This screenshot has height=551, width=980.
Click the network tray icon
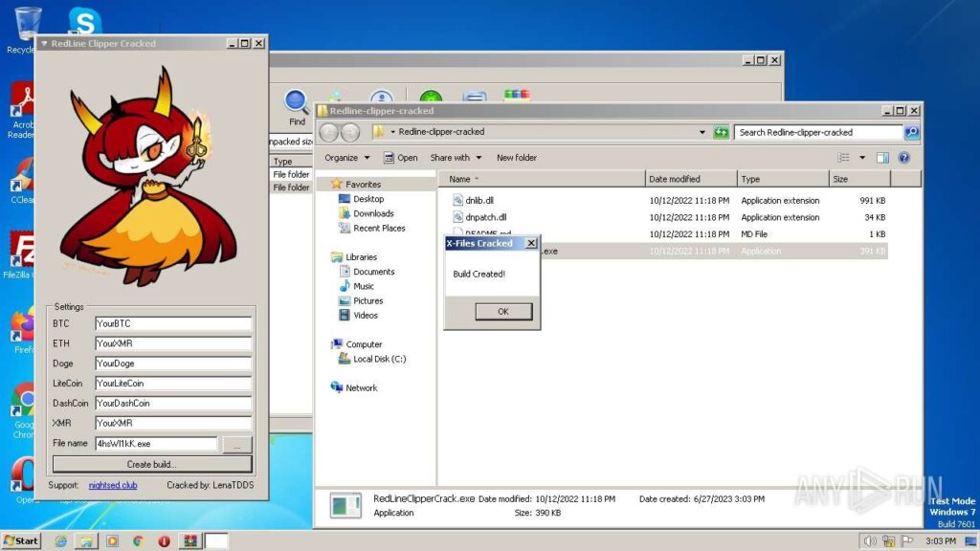(x=888, y=541)
